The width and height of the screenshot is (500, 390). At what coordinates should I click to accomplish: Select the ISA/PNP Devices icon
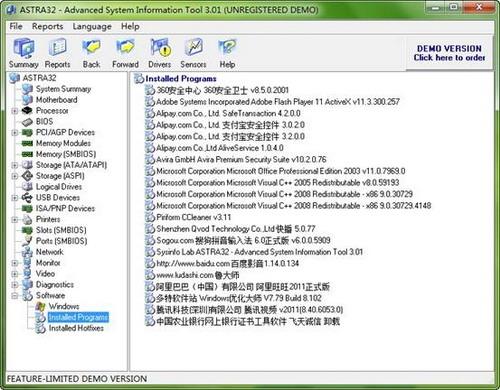click(x=27, y=208)
